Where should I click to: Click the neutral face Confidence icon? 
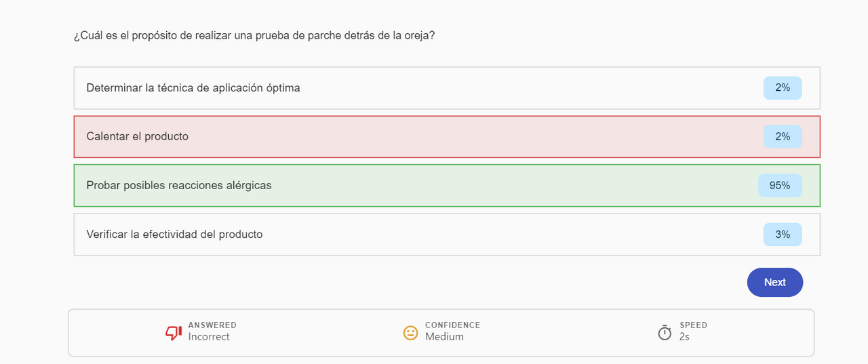coord(410,333)
